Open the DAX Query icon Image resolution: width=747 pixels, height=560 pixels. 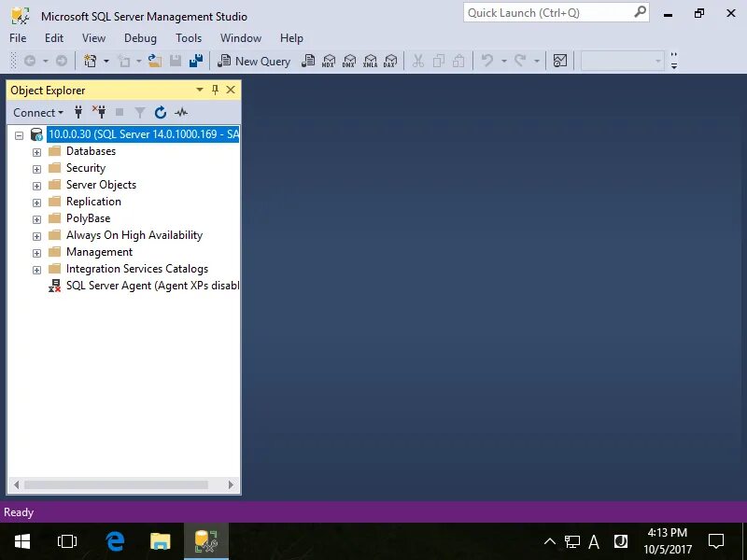tap(390, 61)
